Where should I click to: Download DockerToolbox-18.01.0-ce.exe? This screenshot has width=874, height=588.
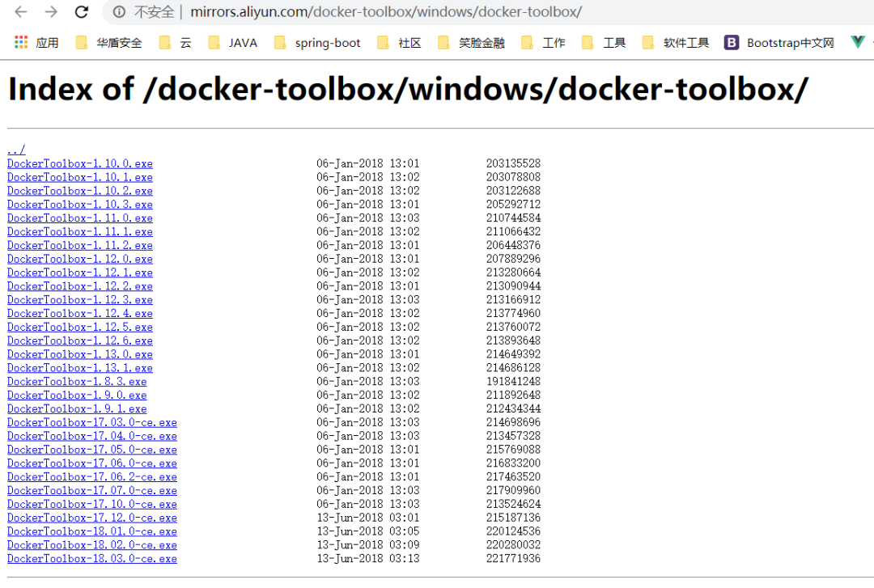point(92,531)
